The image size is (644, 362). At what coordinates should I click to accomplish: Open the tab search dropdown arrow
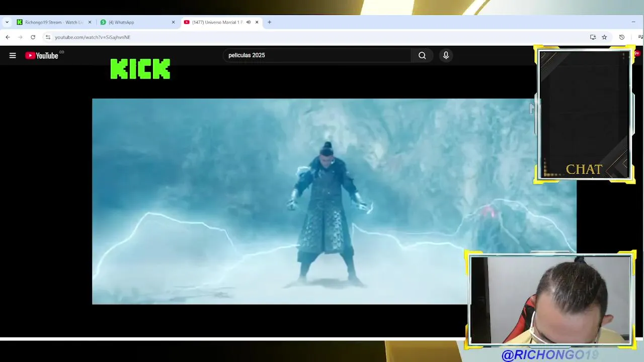pyautogui.click(x=7, y=22)
